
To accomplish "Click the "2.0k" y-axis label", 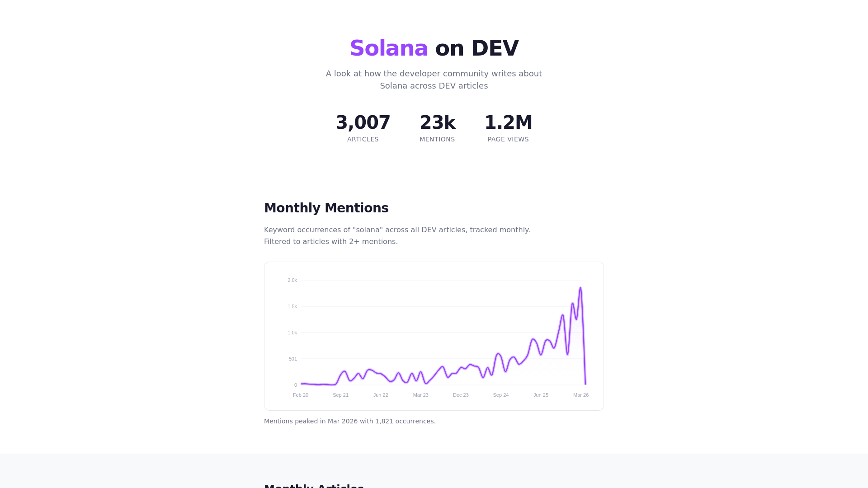I will (x=292, y=280).
